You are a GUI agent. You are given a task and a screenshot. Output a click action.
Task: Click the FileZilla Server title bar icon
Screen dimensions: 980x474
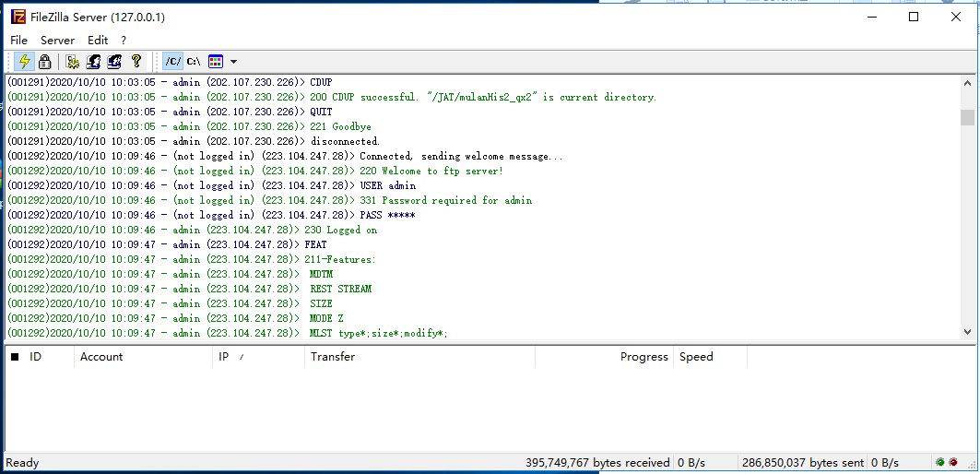coord(18,17)
